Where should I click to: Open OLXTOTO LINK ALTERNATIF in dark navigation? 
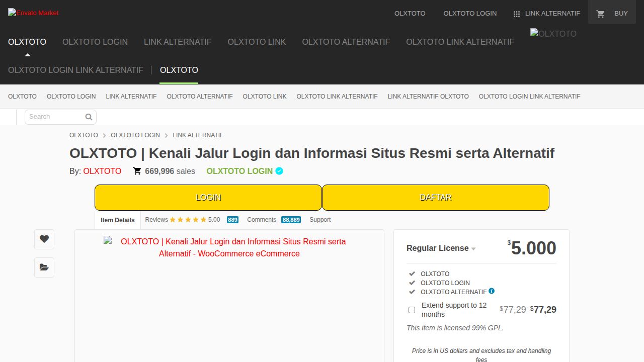point(460,42)
